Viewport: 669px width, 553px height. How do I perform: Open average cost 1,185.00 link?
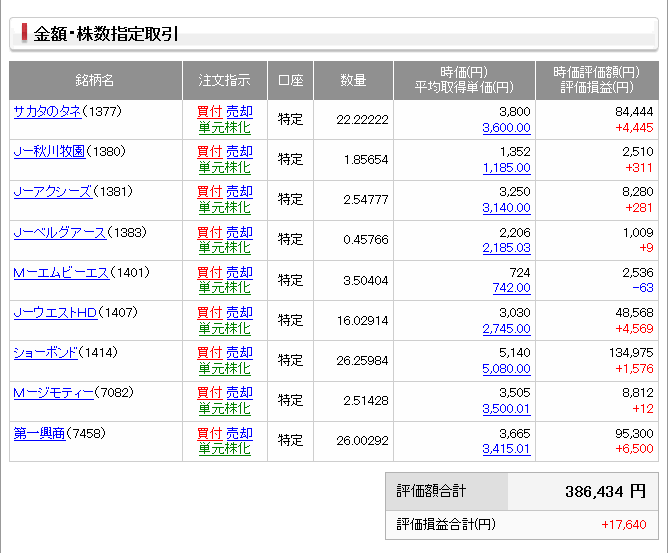pos(506,168)
